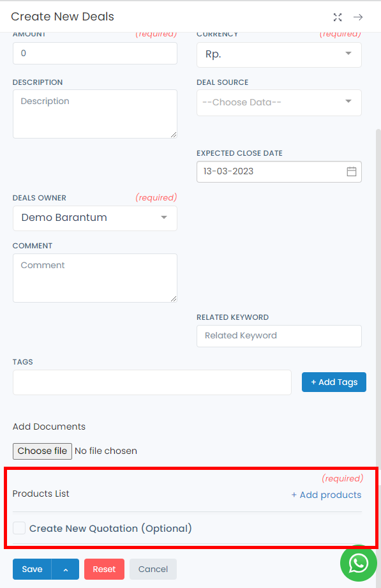The height and width of the screenshot is (588, 381).
Task: Click the right arrow icon in header
Action: point(358,17)
